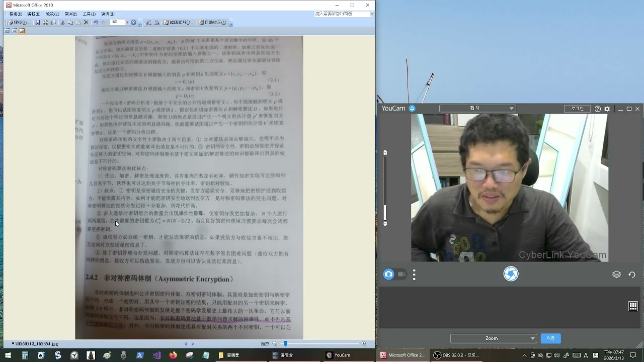Open YouCam layers icon
Screen dimensions: 644x362
[x=616, y=275]
